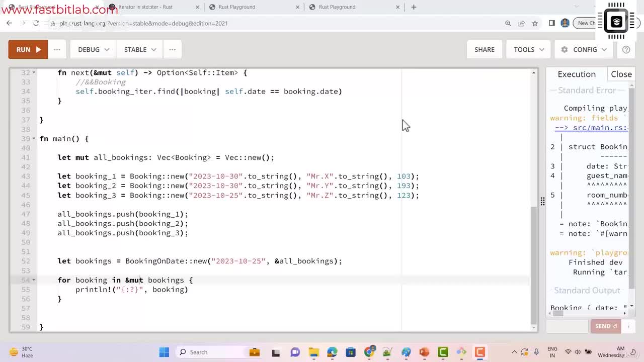644x362 pixels.
Task: Open the Wi-Fi network tray icon
Action: click(x=568, y=352)
